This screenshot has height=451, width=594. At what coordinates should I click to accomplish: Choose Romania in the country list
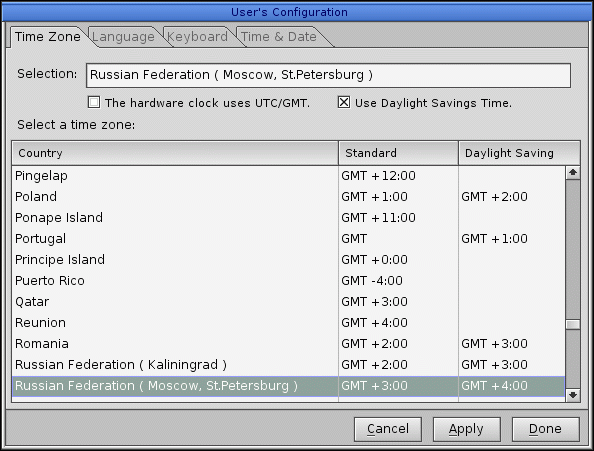point(288,344)
